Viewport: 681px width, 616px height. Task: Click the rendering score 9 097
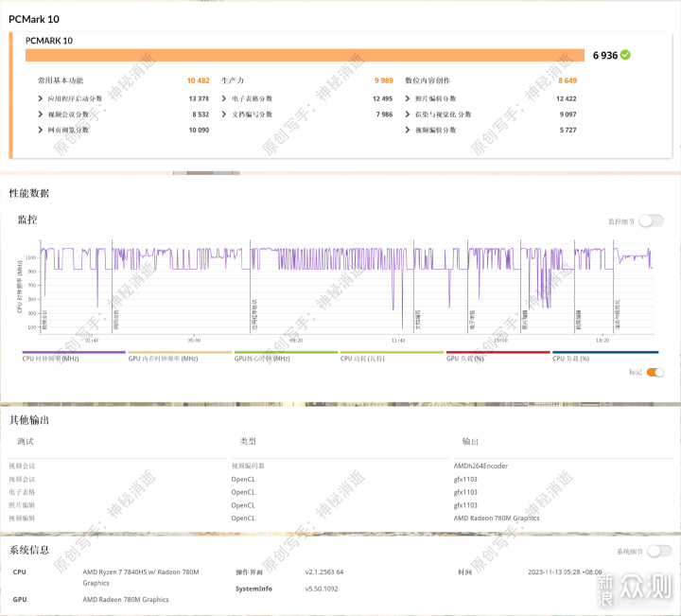click(568, 114)
